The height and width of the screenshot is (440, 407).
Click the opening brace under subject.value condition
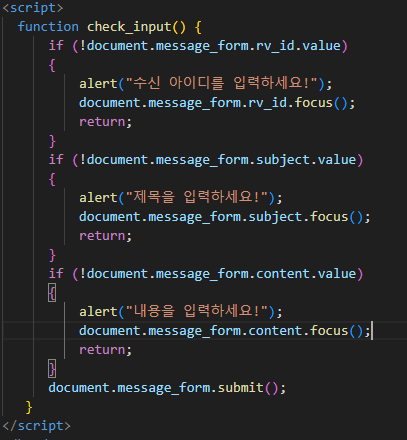point(52,179)
